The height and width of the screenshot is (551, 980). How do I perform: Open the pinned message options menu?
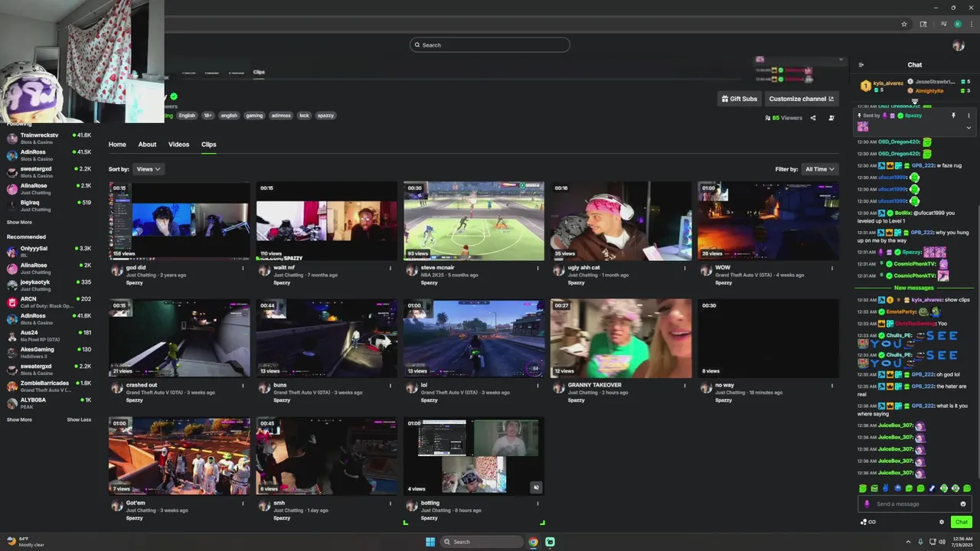tap(969, 116)
